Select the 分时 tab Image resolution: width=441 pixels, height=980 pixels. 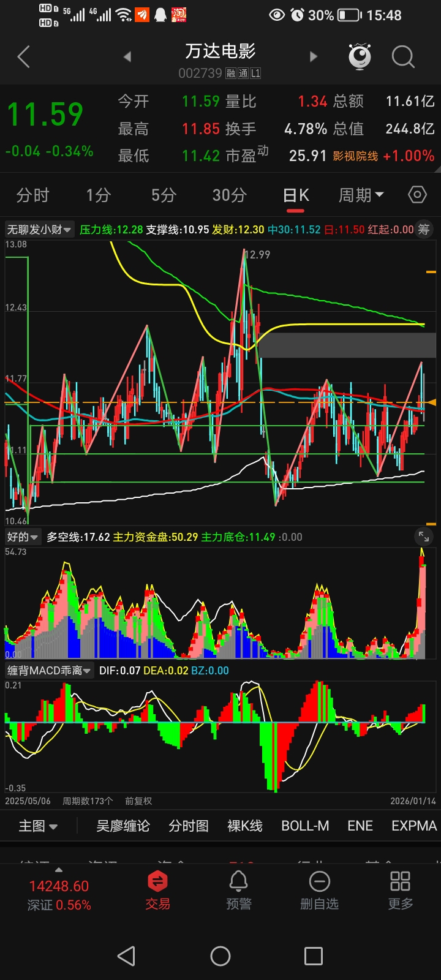click(x=32, y=195)
